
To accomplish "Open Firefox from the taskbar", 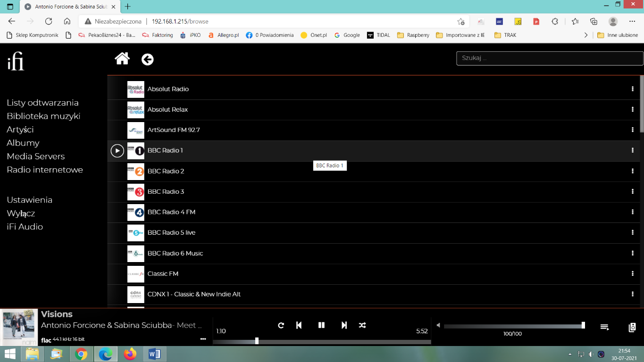I will click(x=130, y=354).
